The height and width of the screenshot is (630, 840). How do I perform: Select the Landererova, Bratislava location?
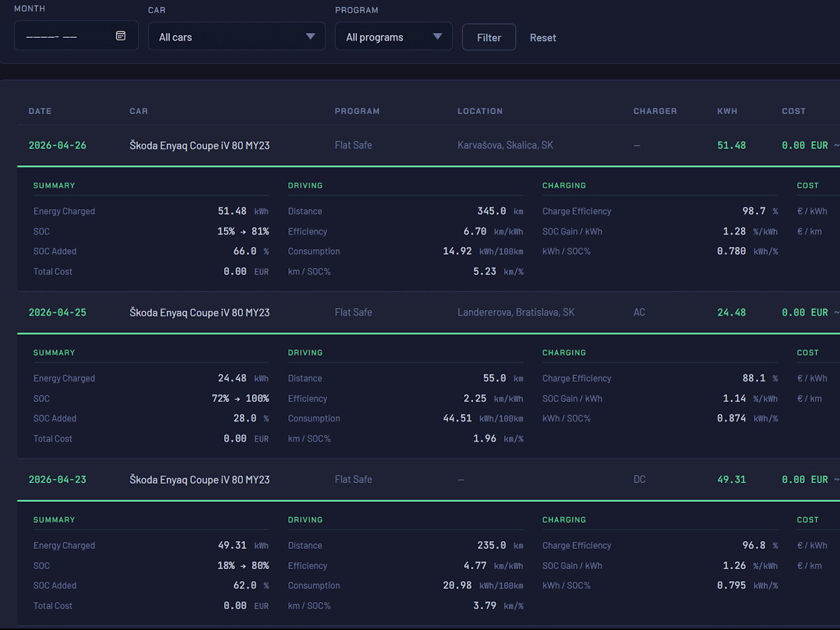515,313
